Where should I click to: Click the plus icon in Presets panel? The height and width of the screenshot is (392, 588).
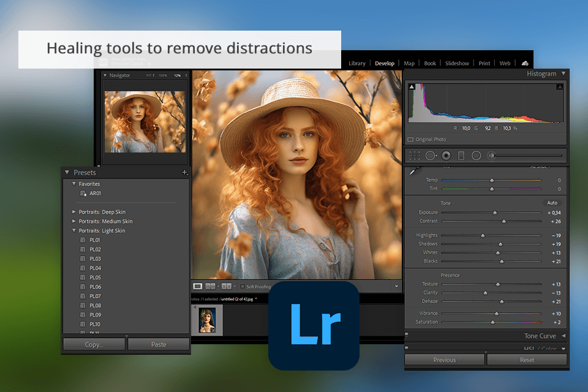185,173
